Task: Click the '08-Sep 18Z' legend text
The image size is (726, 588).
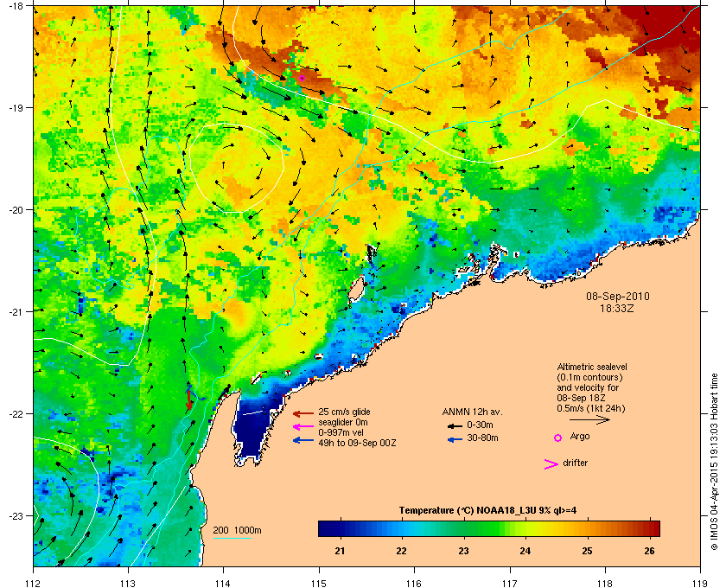Action: pos(581,398)
